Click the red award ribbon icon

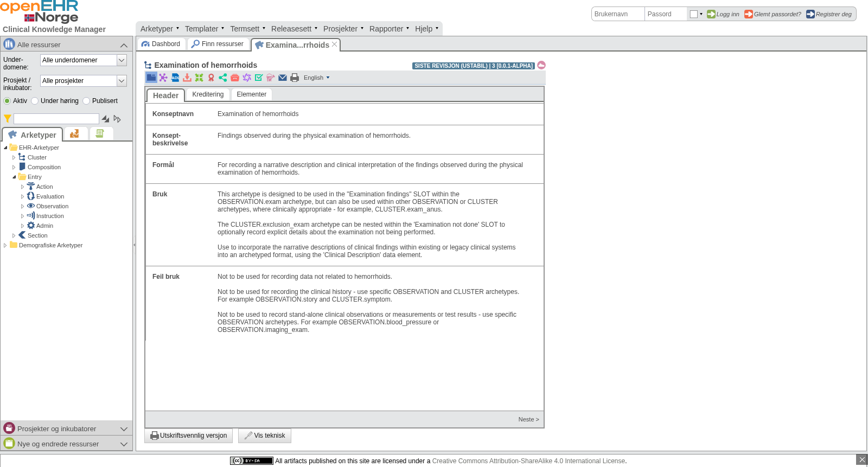pos(211,78)
